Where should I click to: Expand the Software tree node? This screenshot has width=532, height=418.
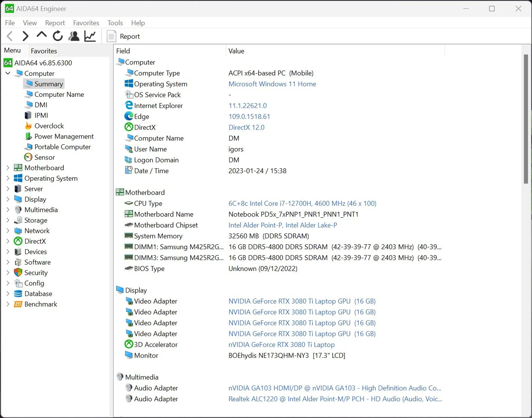tap(8, 262)
